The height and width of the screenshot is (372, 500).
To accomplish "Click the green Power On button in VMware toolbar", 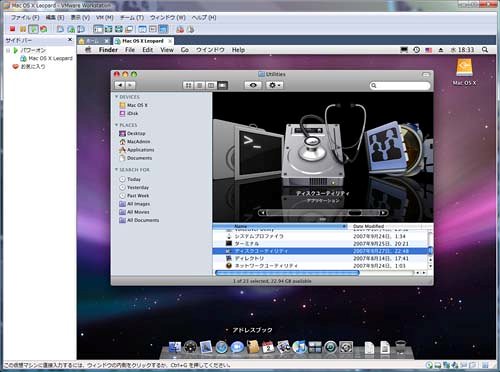I will click(33, 29).
